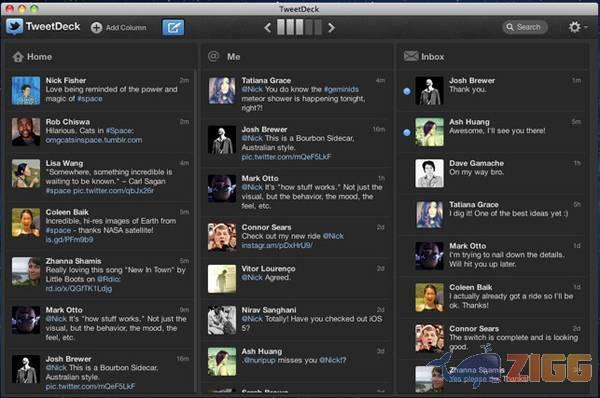The image size is (600, 398).
Task: Click Coleen Baik's avatar in Home column
Action: [x=26, y=222]
